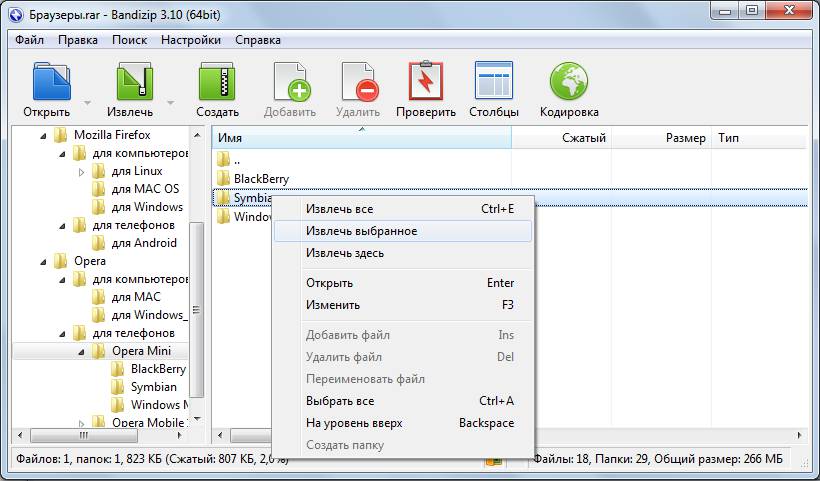Image resolution: width=820 pixels, height=481 pixels.
Task: Collapse the Mozilla Firefox tree node
Action: (43, 136)
